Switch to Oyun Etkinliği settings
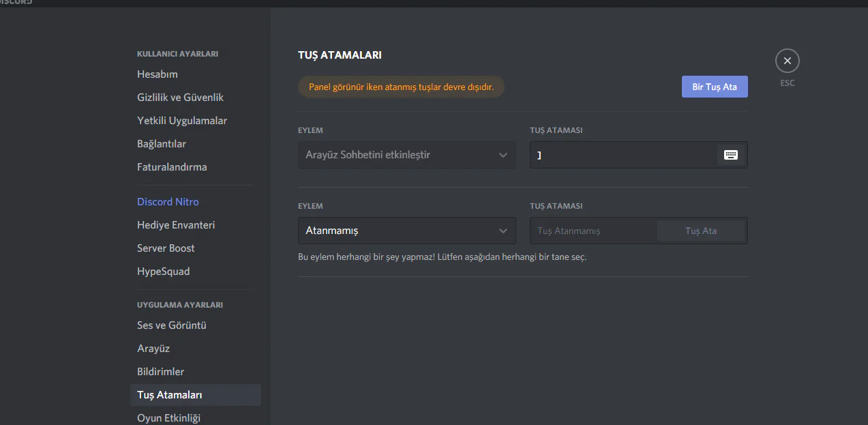Screen dimensions: 868x425 [x=169, y=417]
